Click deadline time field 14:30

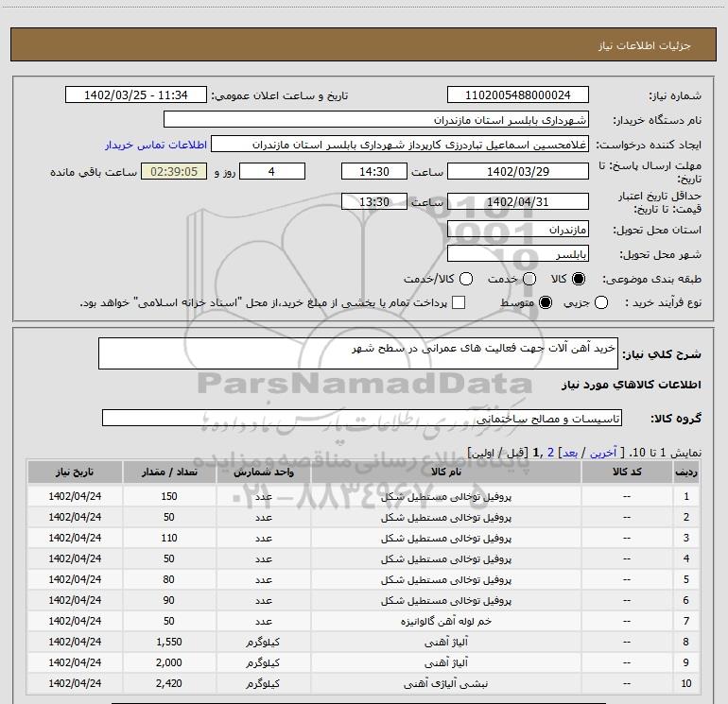[x=374, y=171]
